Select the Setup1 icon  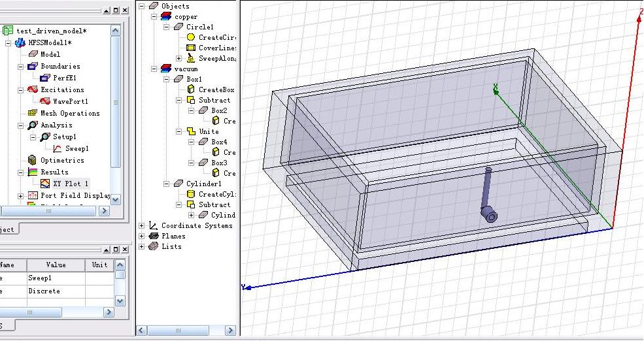tap(45, 137)
